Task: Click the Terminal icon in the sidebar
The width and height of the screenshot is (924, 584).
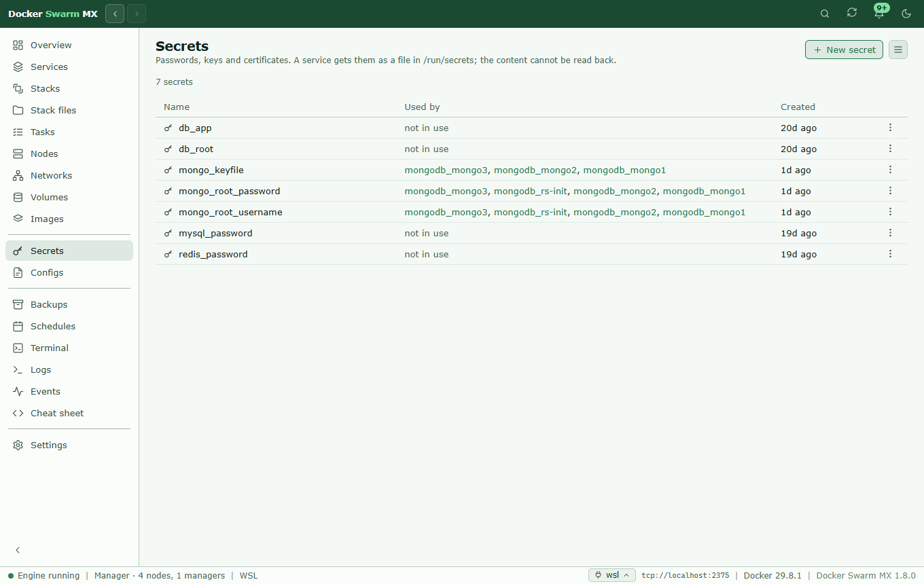Action: pyautogui.click(x=18, y=348)
